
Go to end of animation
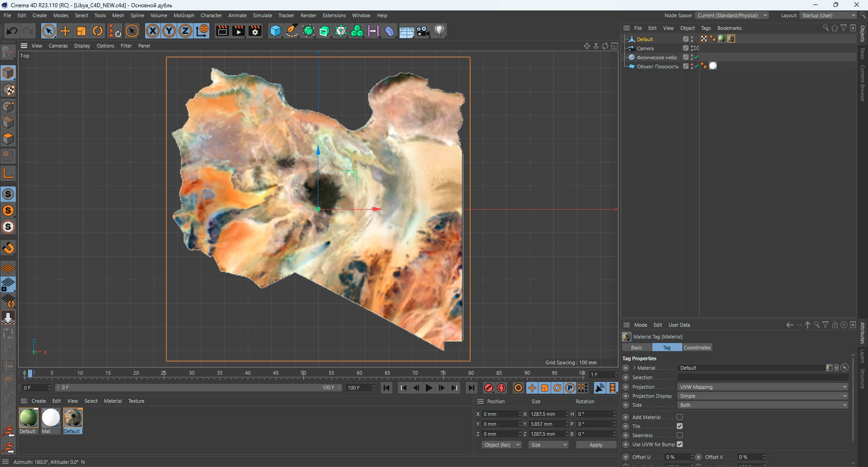click(471, 388)
